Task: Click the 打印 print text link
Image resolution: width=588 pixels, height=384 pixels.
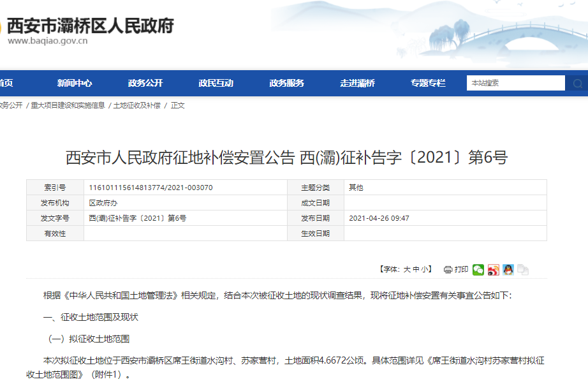Action: (x=461, y=270)
